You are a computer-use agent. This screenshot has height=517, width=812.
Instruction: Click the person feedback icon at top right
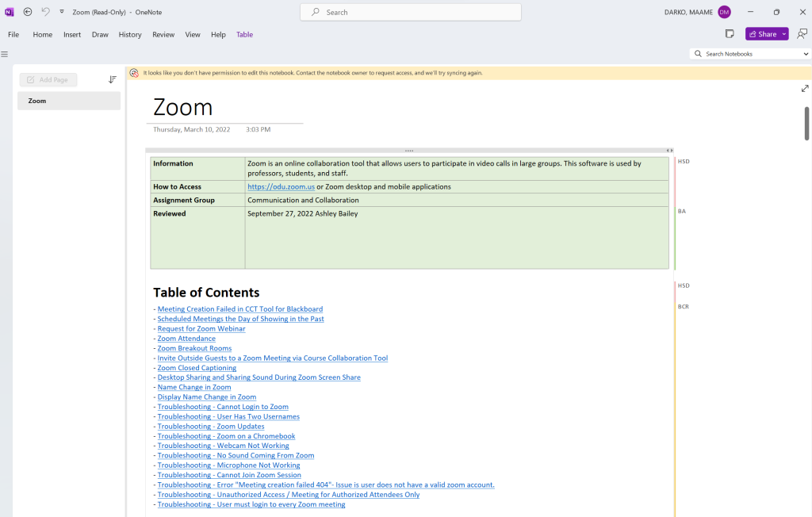tap(802, 34)
